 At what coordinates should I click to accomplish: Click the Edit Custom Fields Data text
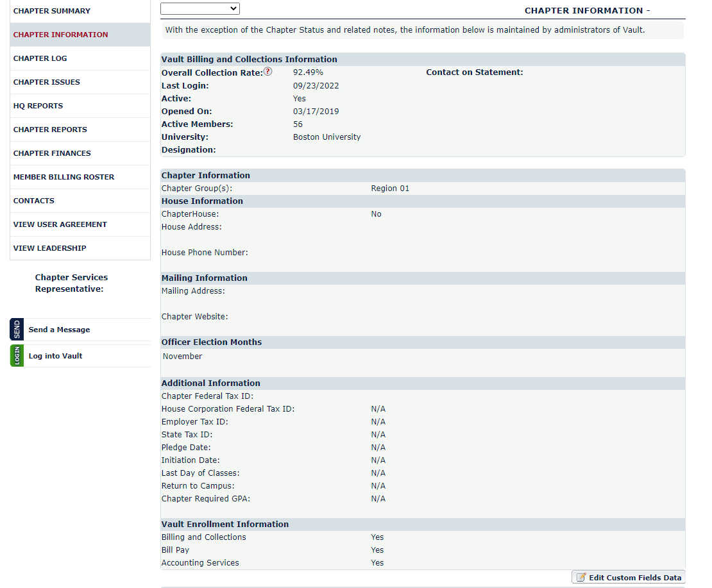635,577
